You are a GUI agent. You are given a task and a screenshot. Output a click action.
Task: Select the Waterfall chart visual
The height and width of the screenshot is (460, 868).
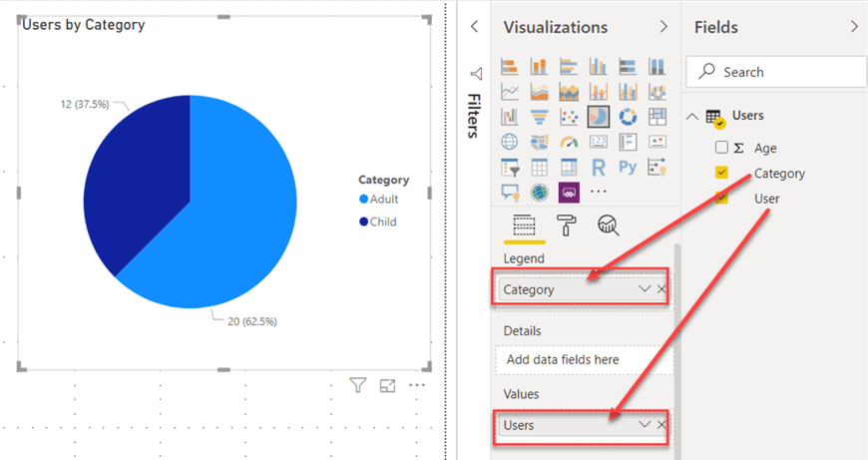tap(509, 117)
